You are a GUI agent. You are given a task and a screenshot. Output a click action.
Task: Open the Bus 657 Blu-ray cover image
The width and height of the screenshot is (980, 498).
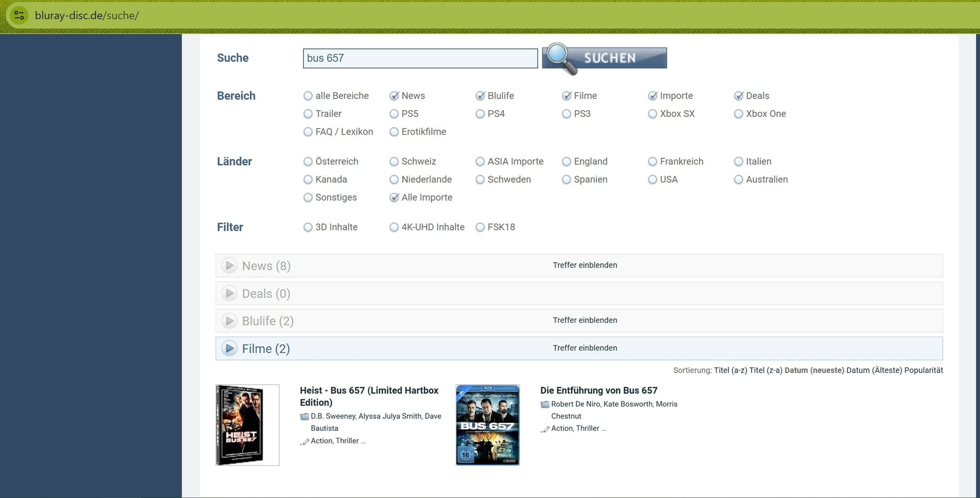[x=487, y=425]
